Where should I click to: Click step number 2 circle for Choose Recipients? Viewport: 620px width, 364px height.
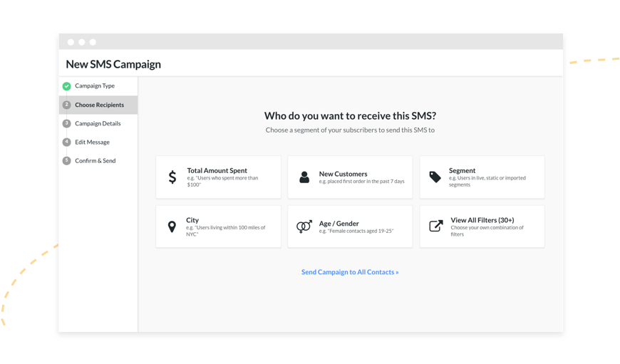tap(66, 105)
